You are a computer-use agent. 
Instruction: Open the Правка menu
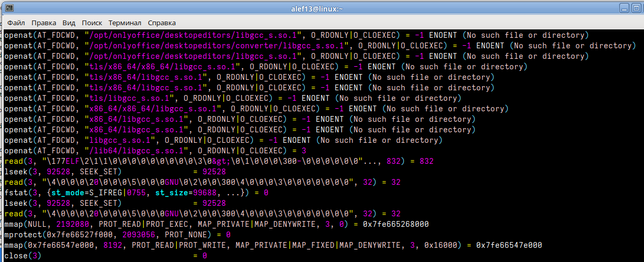[44, 23]
